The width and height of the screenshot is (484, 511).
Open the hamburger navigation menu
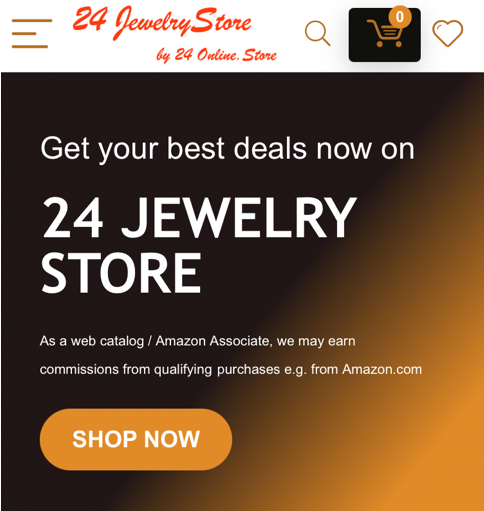(32, 33)
